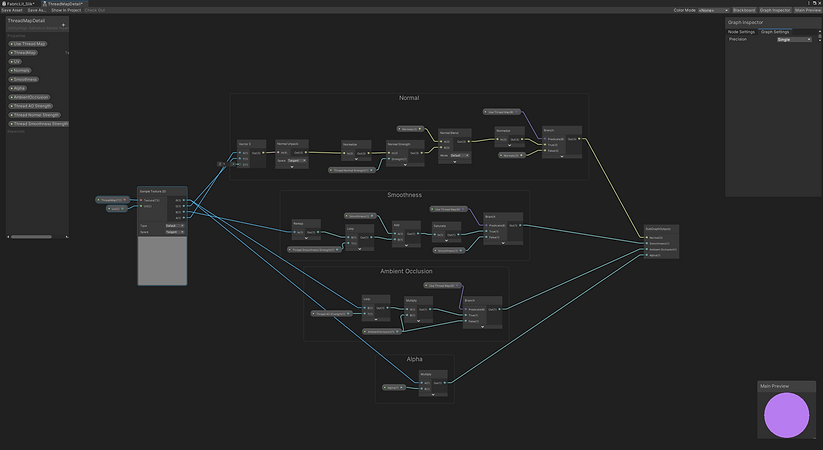The image size is (823, 450).
Task: Click Out(1) port of Smoothness group Branch
Action: coord(520,225)
